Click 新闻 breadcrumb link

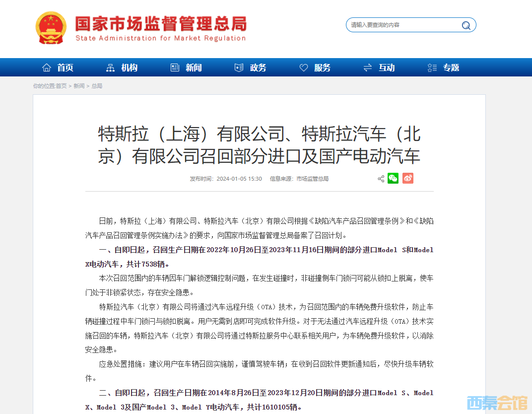[79, 86]
